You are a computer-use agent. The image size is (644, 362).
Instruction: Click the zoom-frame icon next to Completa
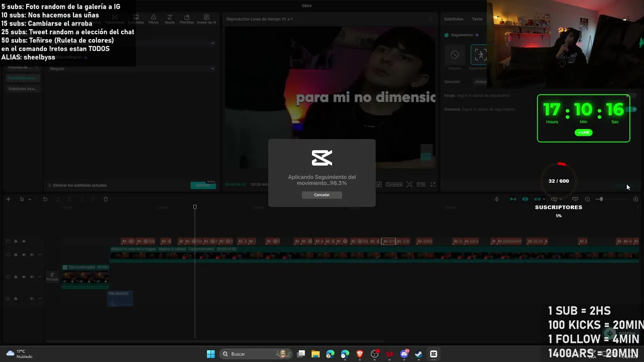410,185
